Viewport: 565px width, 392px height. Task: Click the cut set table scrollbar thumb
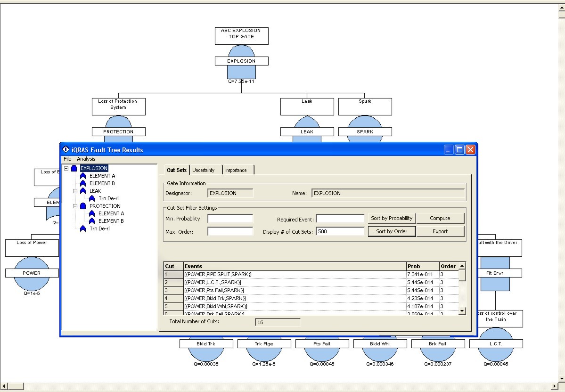tap(462, 275)
